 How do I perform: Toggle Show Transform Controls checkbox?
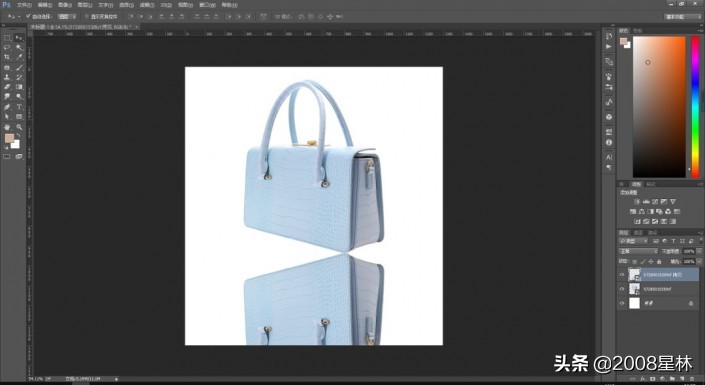tap(87, 17)
